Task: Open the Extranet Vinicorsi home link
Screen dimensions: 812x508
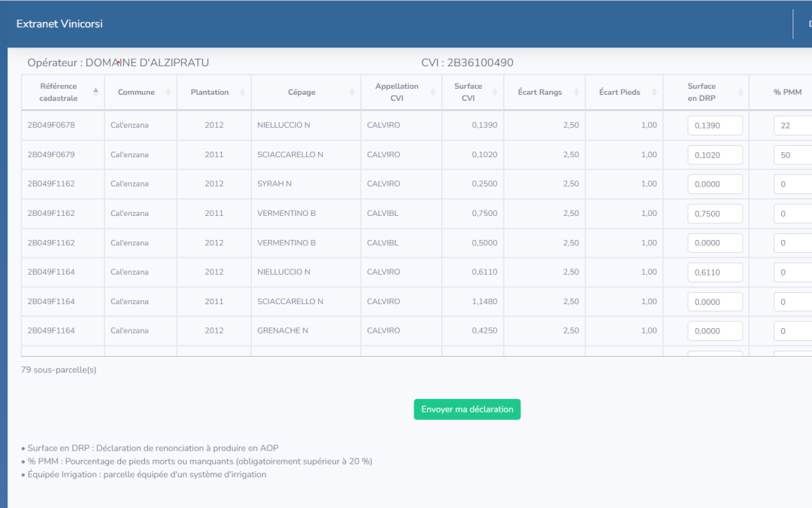Action: pyautogui.click(x=59, y=24)
